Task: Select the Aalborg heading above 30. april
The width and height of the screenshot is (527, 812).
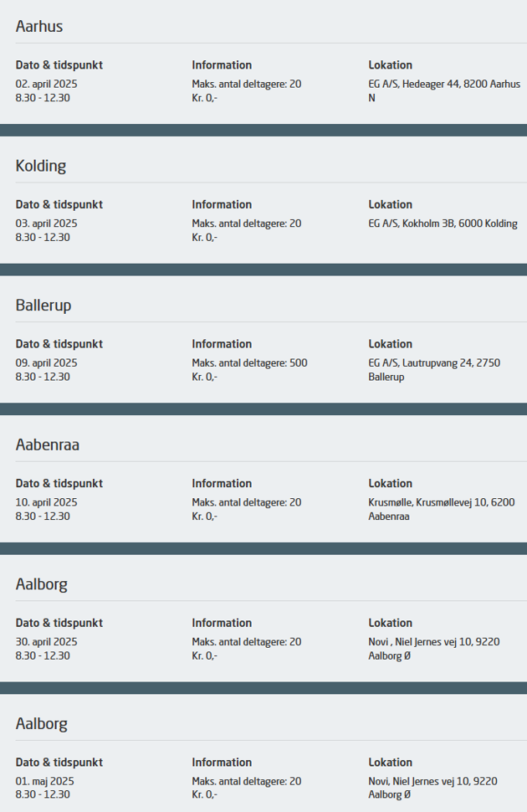Action: point(42,584)
